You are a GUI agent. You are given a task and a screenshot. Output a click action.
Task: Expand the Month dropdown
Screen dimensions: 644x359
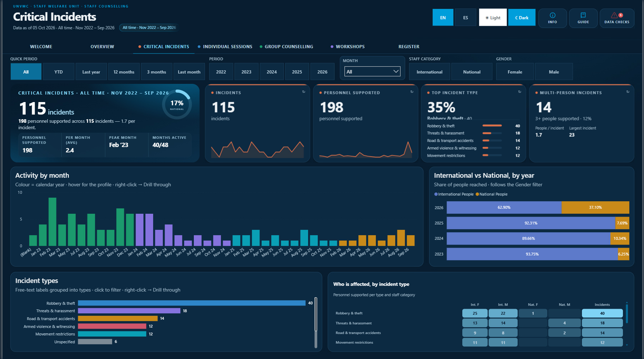pyautogui.click(x=372, y=71)
